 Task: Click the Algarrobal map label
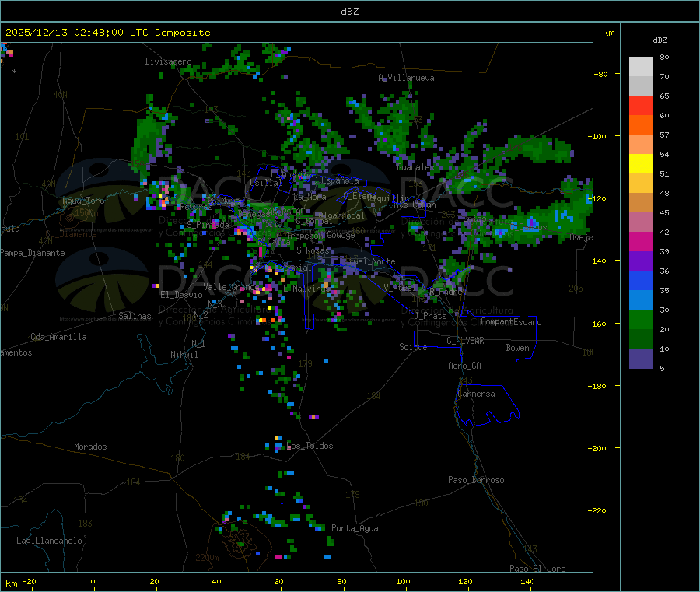(x=341, y=215)
